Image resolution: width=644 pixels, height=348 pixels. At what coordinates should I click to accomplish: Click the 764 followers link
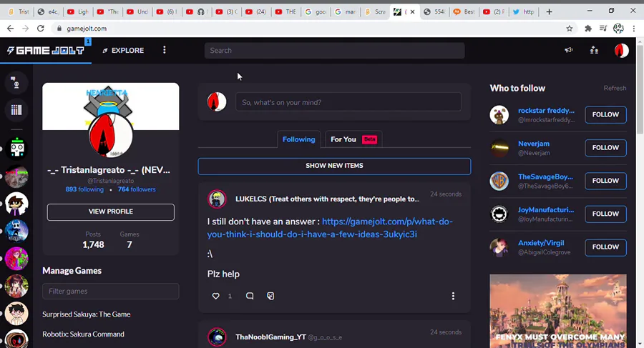[x=137, y=189]
